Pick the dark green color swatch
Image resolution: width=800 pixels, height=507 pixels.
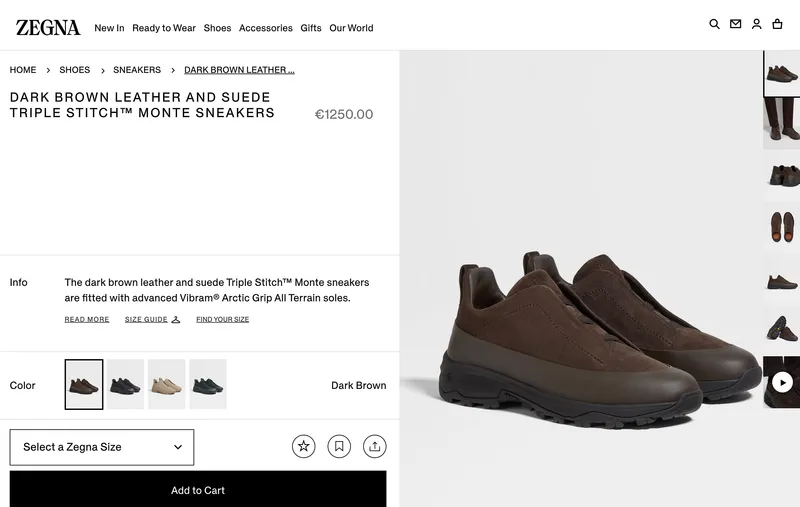pos(208,384)
